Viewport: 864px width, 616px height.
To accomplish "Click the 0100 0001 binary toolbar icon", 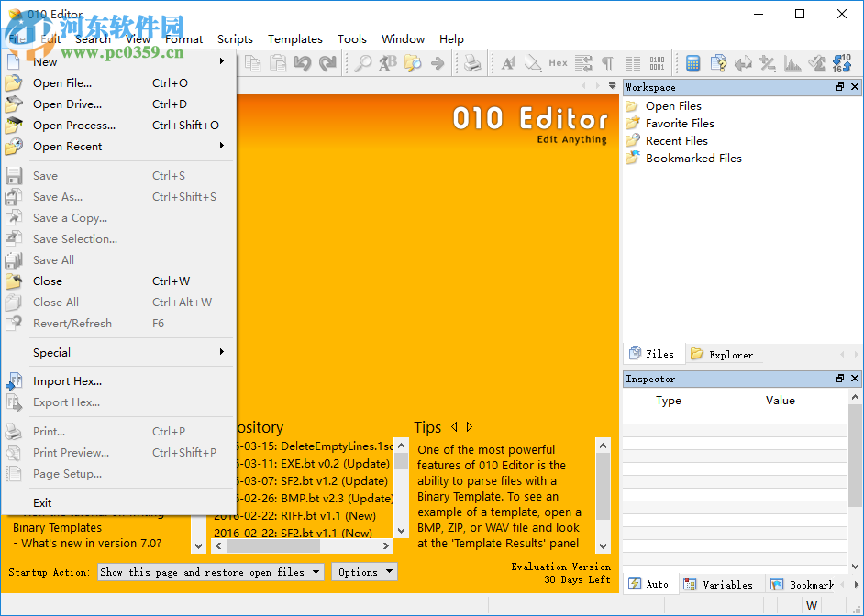I will (657, 63).
